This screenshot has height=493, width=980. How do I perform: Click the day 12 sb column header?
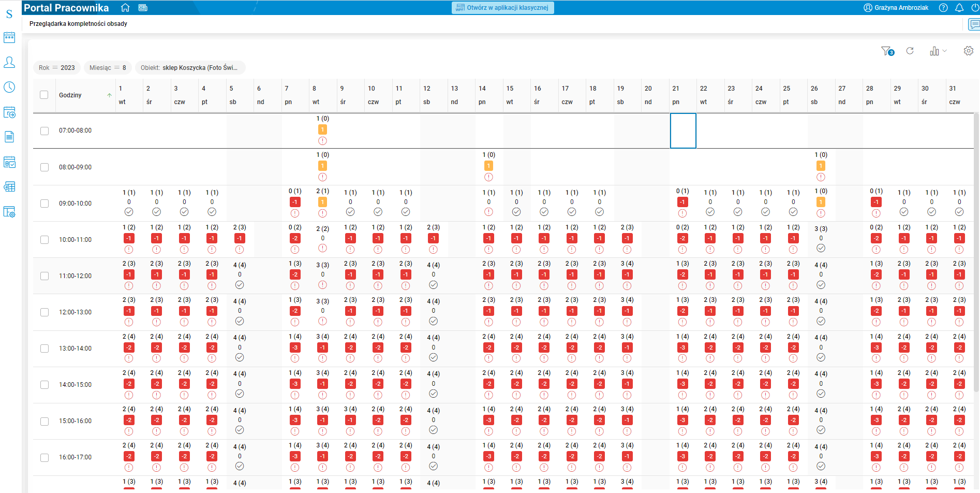(x=433, y=95)
